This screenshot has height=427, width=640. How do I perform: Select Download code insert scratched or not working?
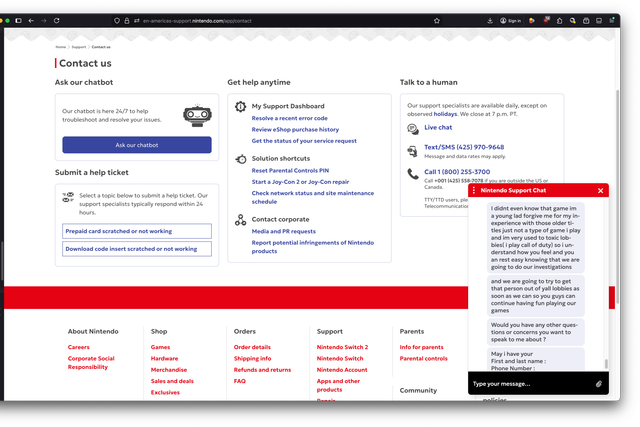(x=137, y=249)
